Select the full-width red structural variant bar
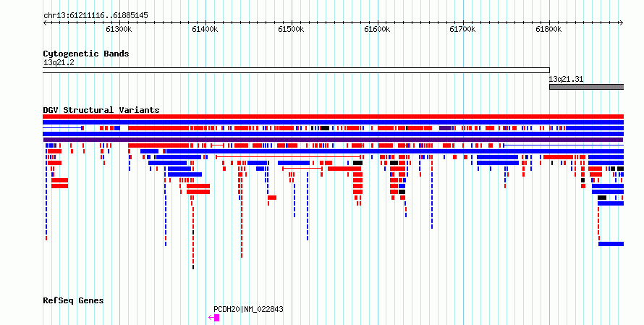 333,117
